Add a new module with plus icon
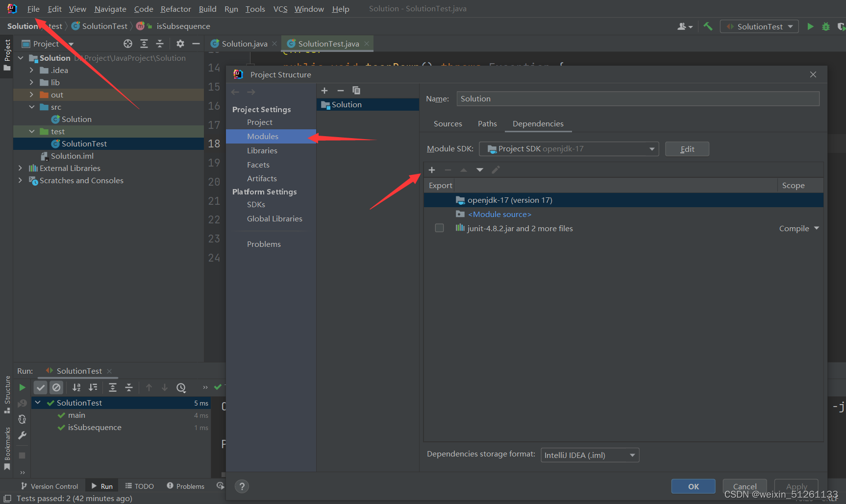 [324, 91]
